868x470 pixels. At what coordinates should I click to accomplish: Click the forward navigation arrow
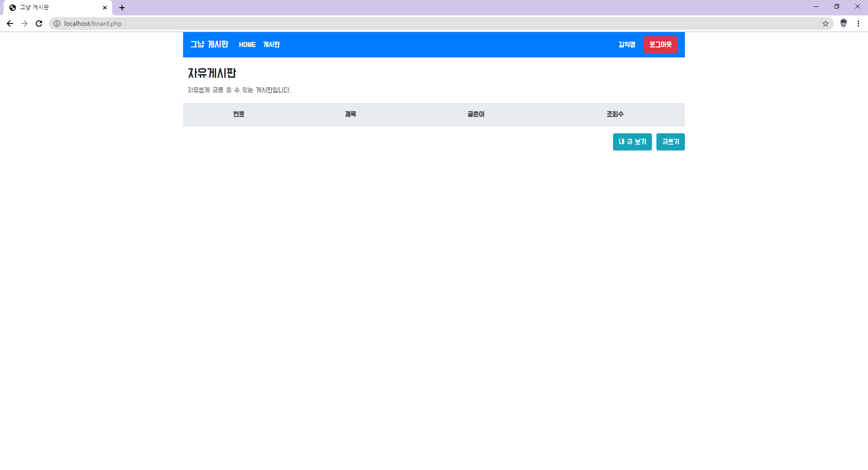24,23
